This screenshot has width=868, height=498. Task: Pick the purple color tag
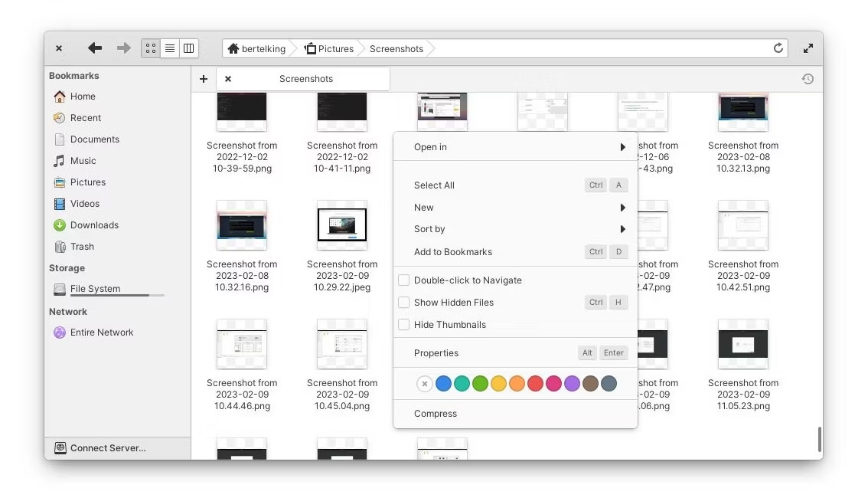572,383
